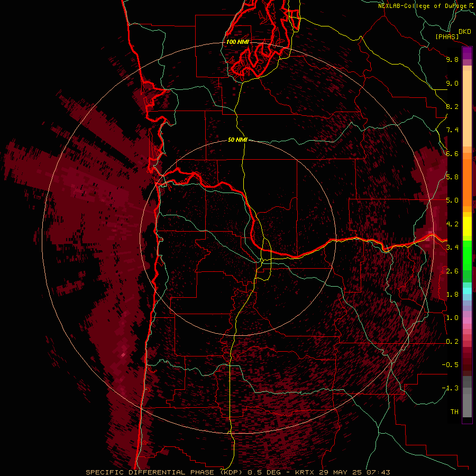This screenshot has height=476, width=476.
Task: Click the 1.0 value on color scale
Action: [x=452, y=318]
